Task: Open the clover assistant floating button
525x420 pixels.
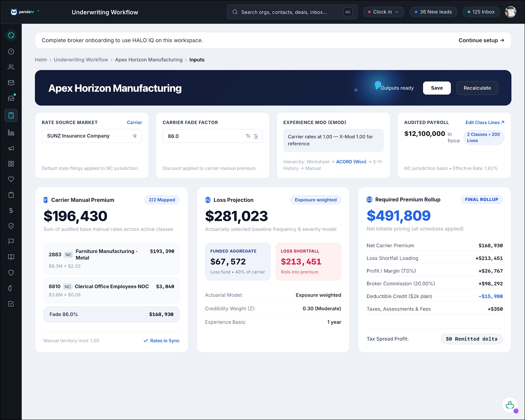Action: 510,405
